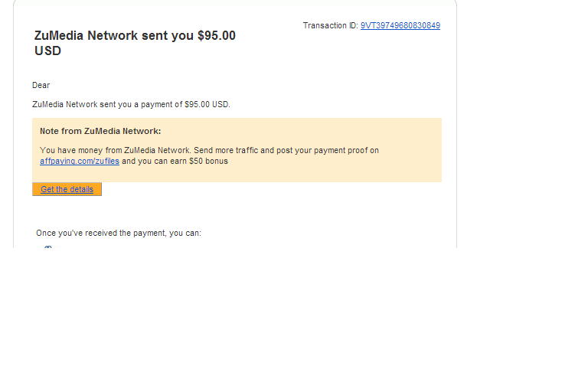Viewport: 588px width, 392px height.
Task: Open transaction ID 9VT39749680830849 link
Action: click(400, 25)
